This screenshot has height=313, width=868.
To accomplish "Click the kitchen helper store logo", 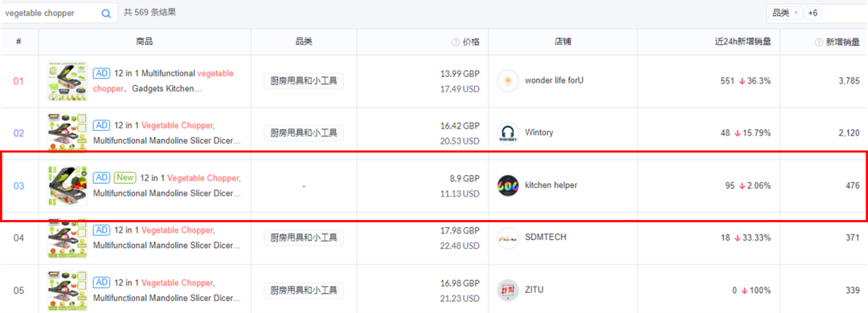I will (508, 185).
